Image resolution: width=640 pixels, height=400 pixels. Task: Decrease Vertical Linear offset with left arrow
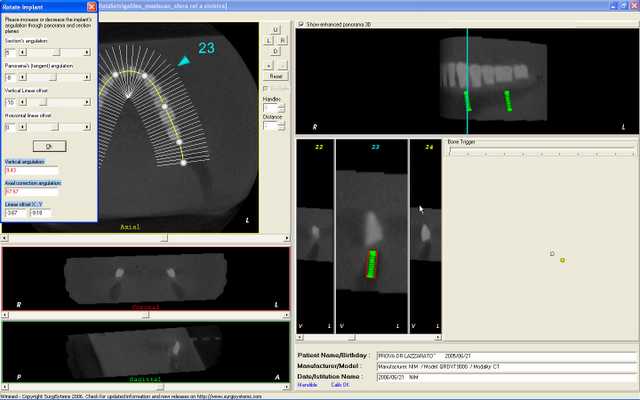22,102
